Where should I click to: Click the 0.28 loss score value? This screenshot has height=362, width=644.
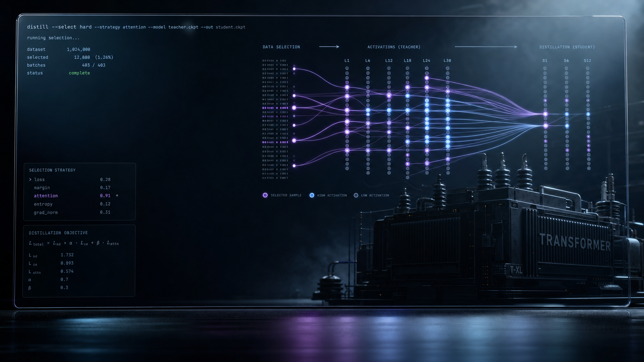(105, 179)
